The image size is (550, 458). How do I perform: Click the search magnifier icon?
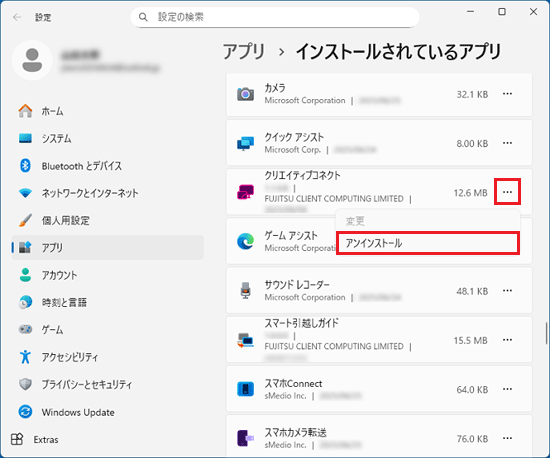pos(143,17)
